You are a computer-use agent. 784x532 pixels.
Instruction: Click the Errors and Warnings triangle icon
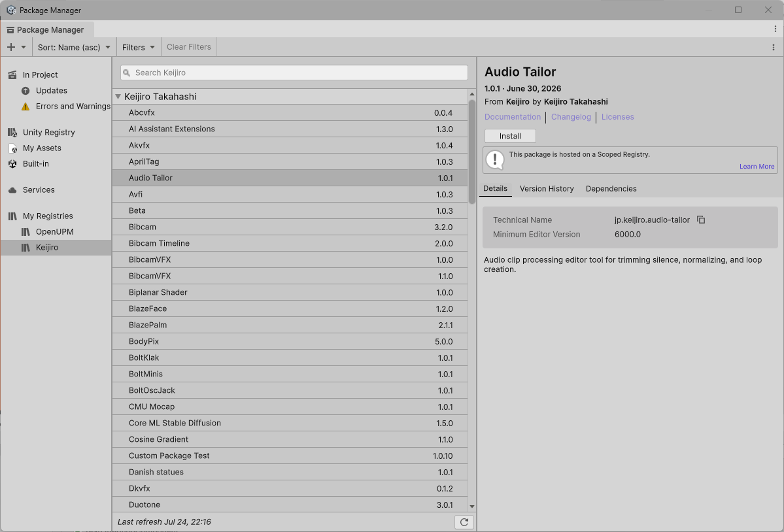point(26,107)
